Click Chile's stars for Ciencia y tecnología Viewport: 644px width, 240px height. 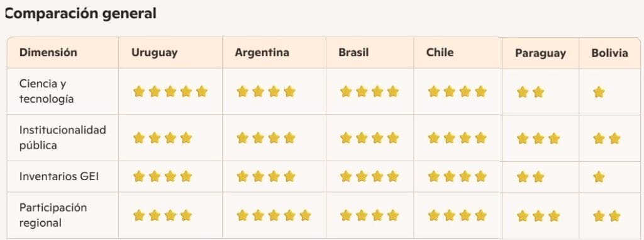(x=457, y=91)
